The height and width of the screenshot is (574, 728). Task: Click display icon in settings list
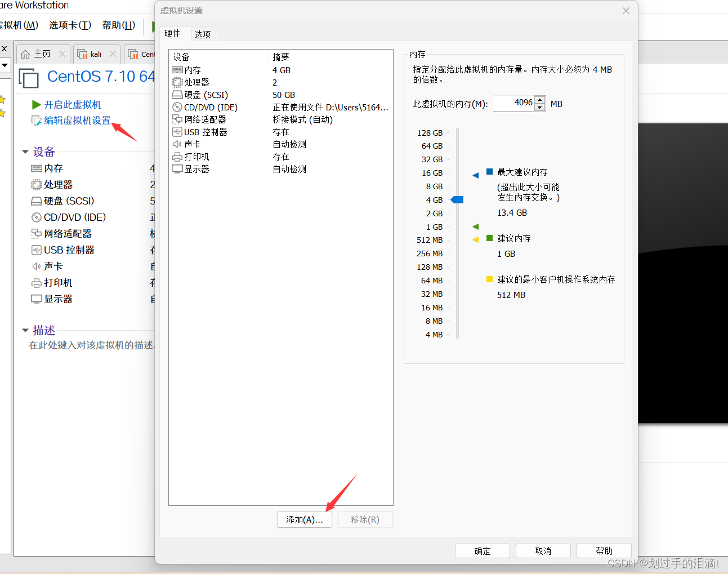[177, 169]
